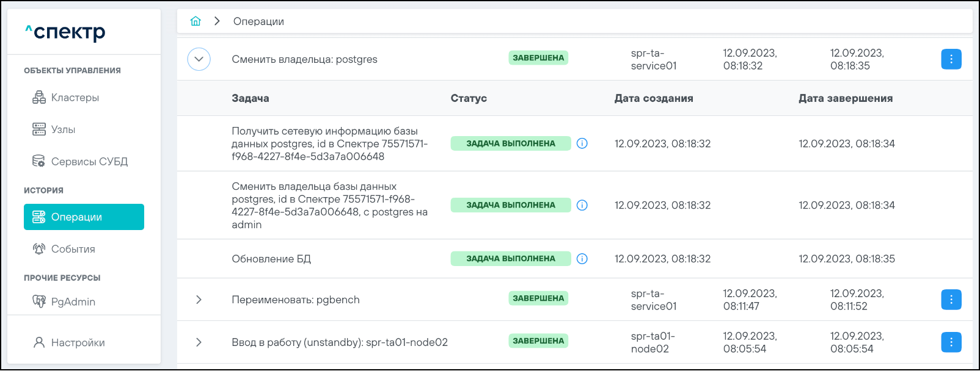Screen dimensions: 980x371
Task: Open actions menu for 'Переименовать: pgbench'
Action: (x=951, y=300)
